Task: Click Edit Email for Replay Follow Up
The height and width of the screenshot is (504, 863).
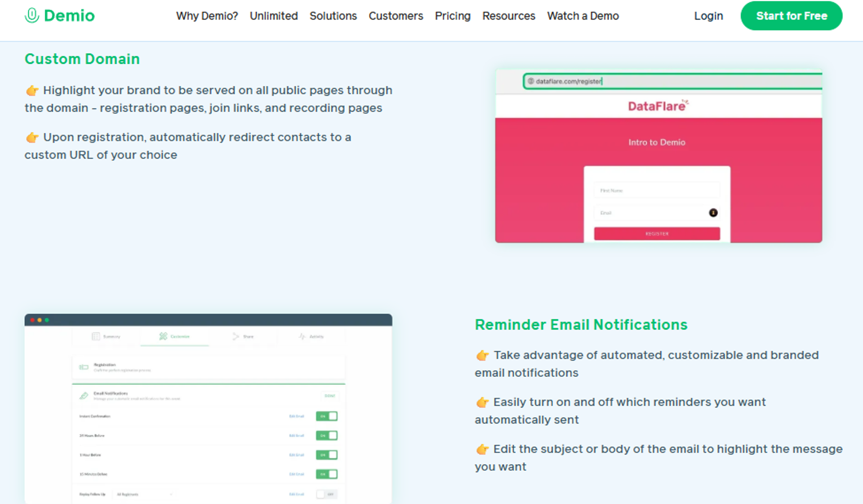Action: (297, 494)
